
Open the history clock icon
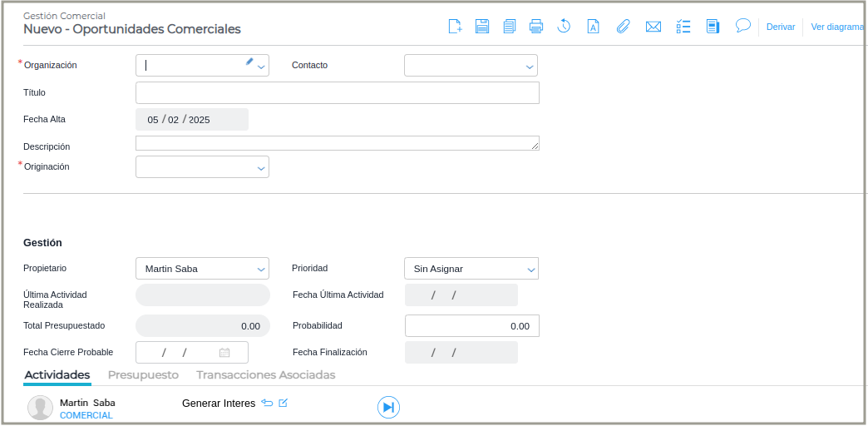pos(564,27)
